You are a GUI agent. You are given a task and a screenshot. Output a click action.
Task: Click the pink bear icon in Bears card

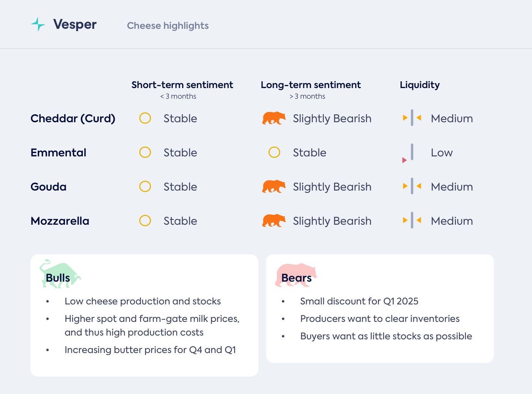(x=295, y=275)
